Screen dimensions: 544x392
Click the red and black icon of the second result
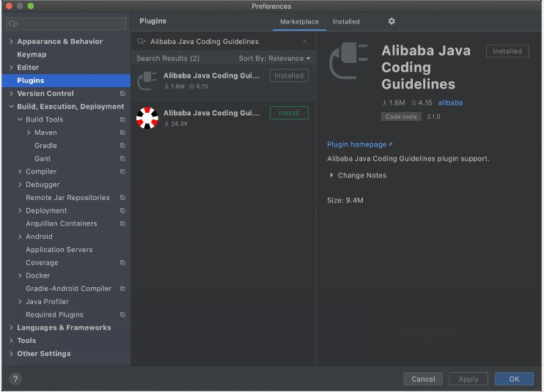pos(147,118)
